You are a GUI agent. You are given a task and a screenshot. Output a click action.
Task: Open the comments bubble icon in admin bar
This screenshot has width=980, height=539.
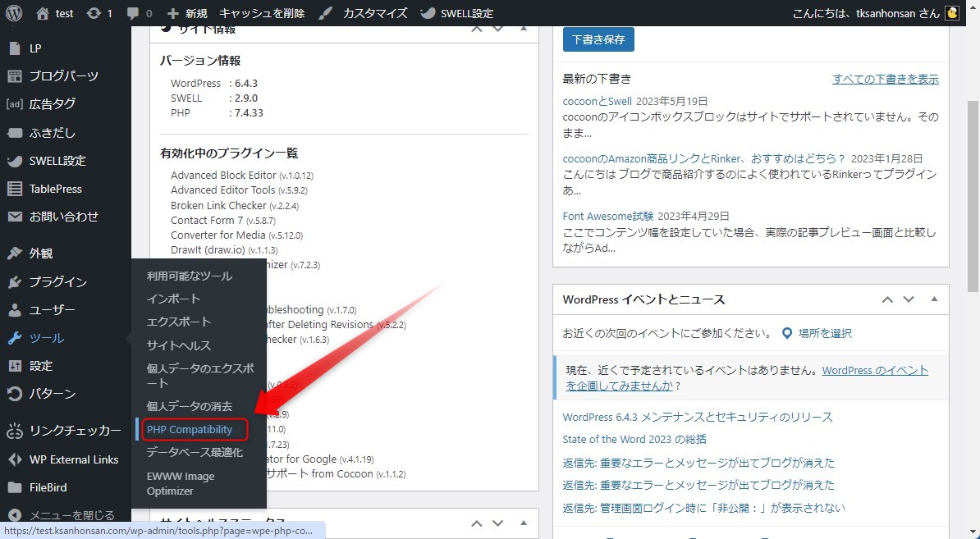point(133,13)
